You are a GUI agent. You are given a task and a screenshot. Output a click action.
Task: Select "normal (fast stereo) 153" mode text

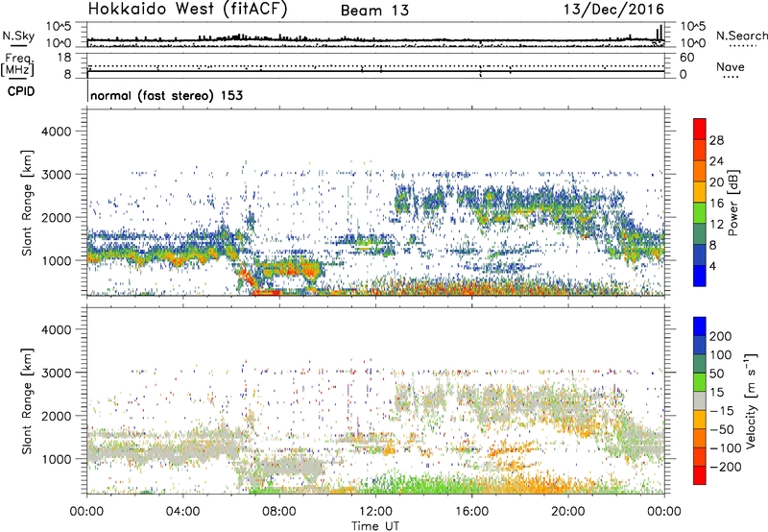click(166, 95)
